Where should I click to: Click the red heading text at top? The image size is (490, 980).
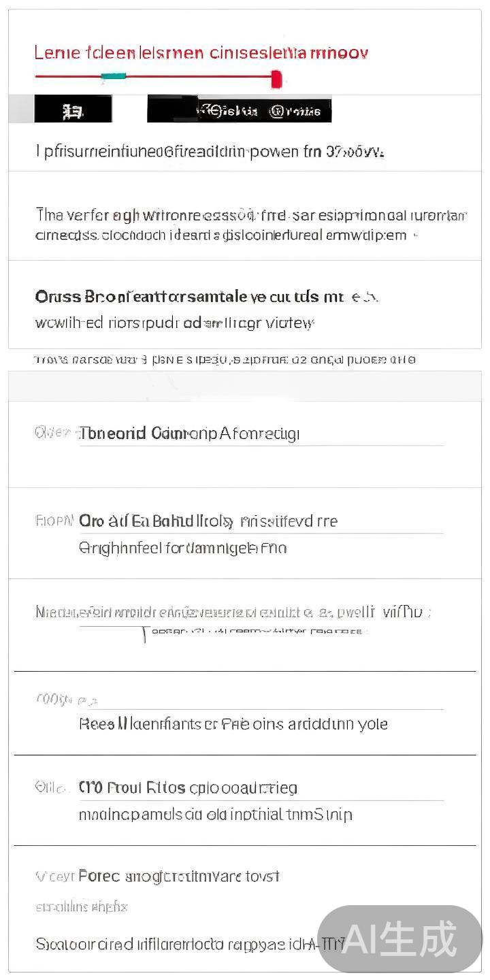pos(201,53)
